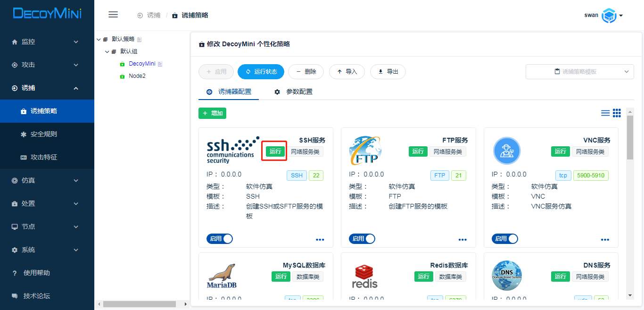Click the horizontal scrollbar under the tree panel
Screen dimensions: 644x310
pyautogui.click(x=139, y=304)
